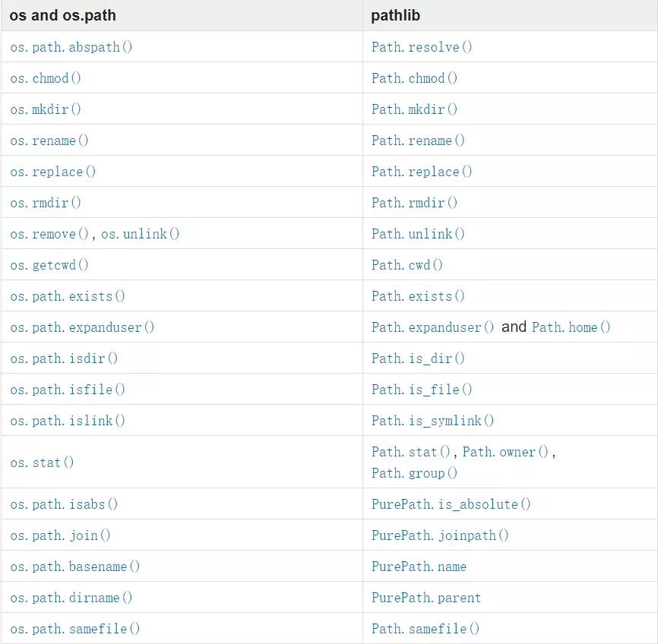Screen dimensions: 658x644
Task: Open the os.unlink() link
Action: coord(141,234)
